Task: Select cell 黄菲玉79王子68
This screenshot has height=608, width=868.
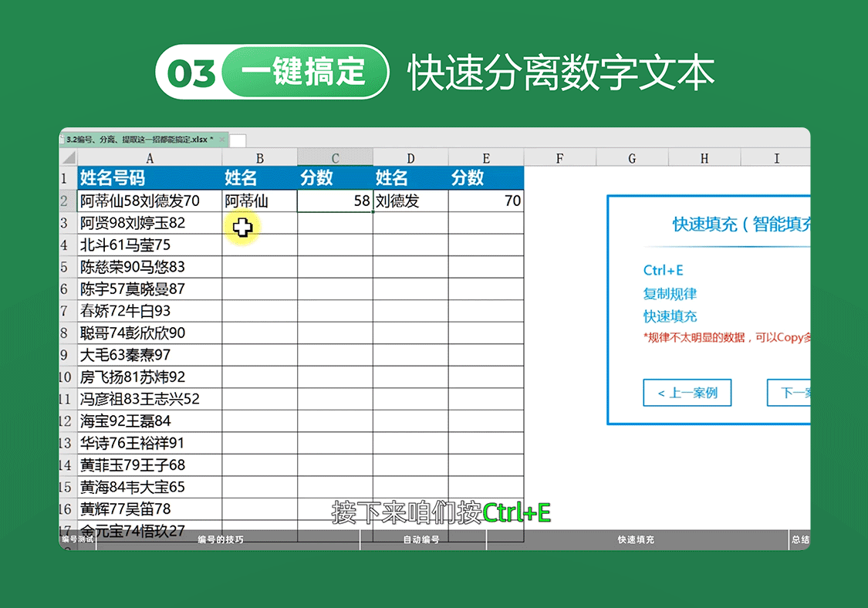Action: (x=150, y=465)
